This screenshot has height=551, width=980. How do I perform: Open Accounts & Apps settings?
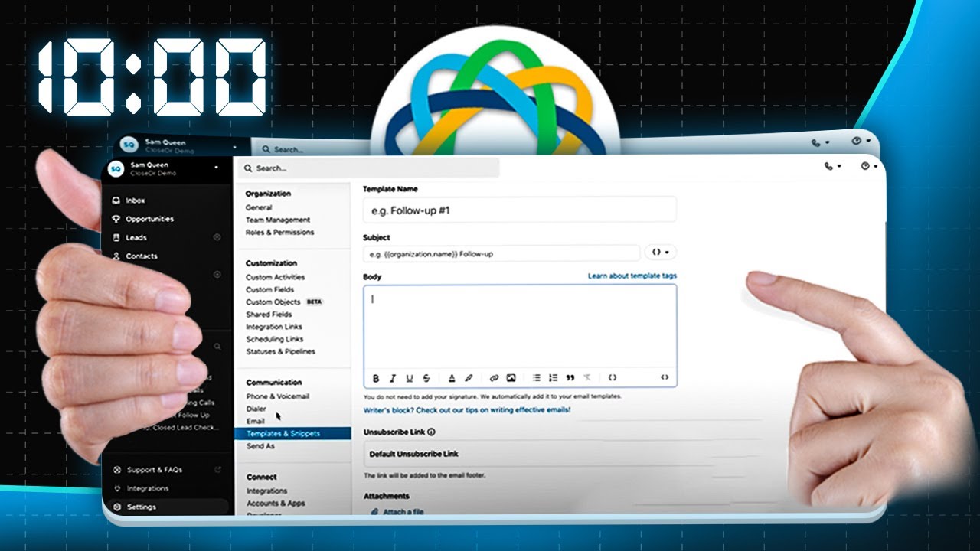click(276, 503)
